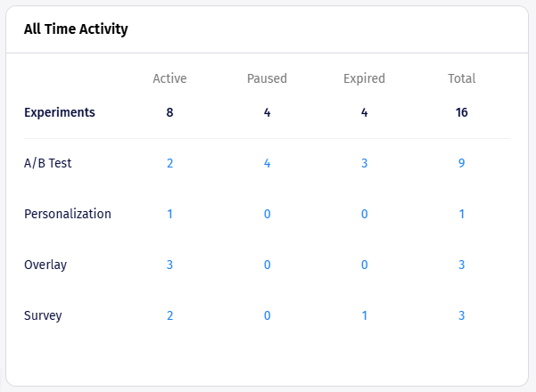View total A/B Test count link
Image resolution: width=536 pixels, height=392 pixels.
(461, 163)
